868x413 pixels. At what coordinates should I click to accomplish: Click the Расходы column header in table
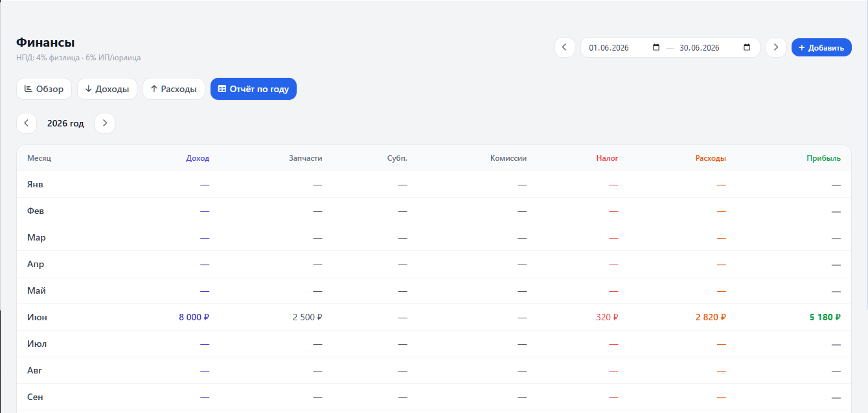(711, 158)
